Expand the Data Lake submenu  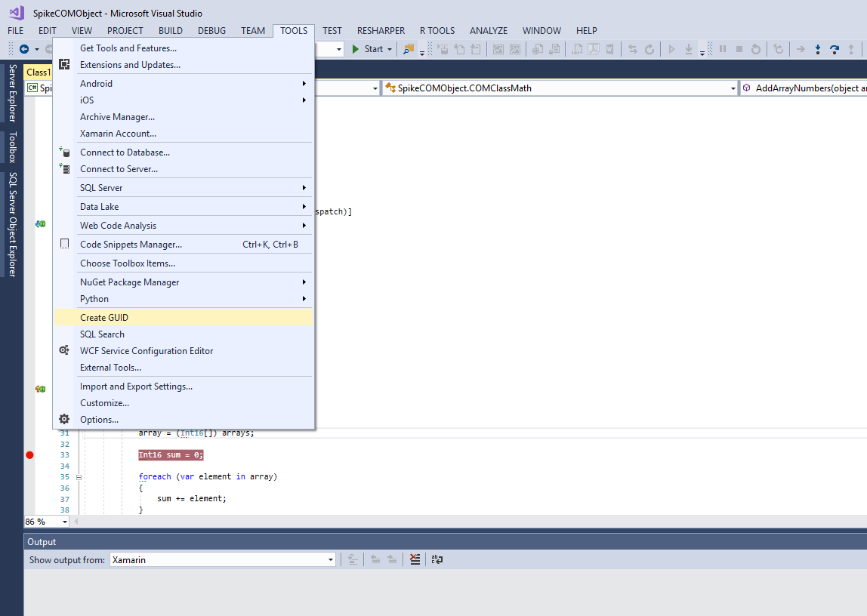tap(184, 207)
